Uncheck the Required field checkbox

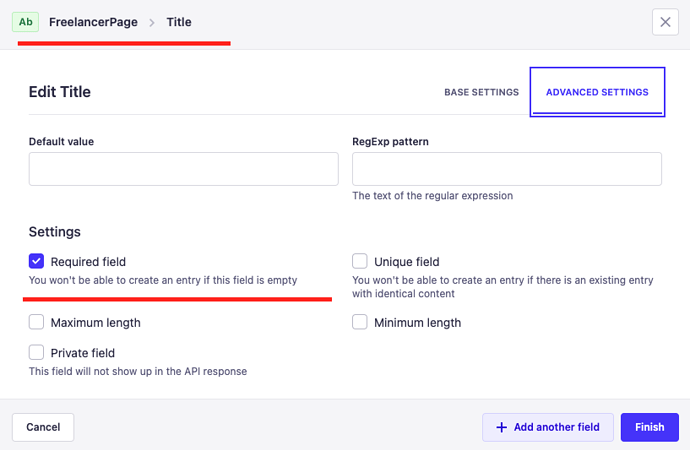37,261
